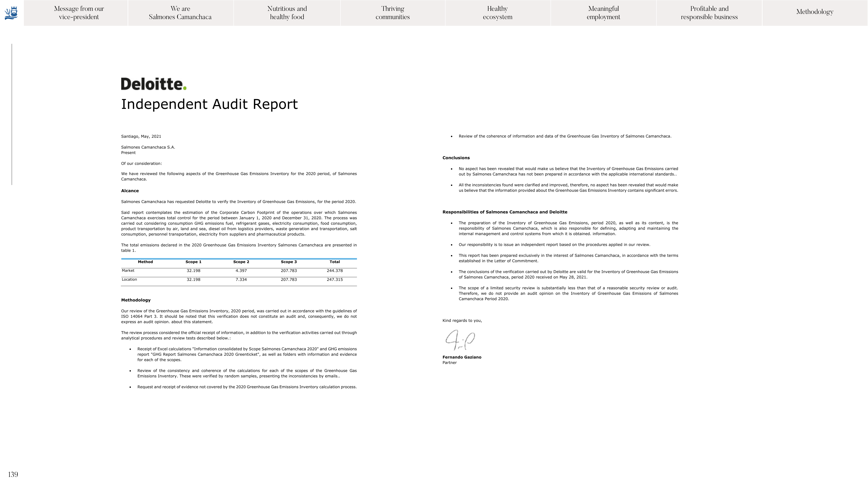Click 'Responsibilities of Salmones Camanchaca and Deloitte' heading
868x488 pixels.
(x=505, y=212)
